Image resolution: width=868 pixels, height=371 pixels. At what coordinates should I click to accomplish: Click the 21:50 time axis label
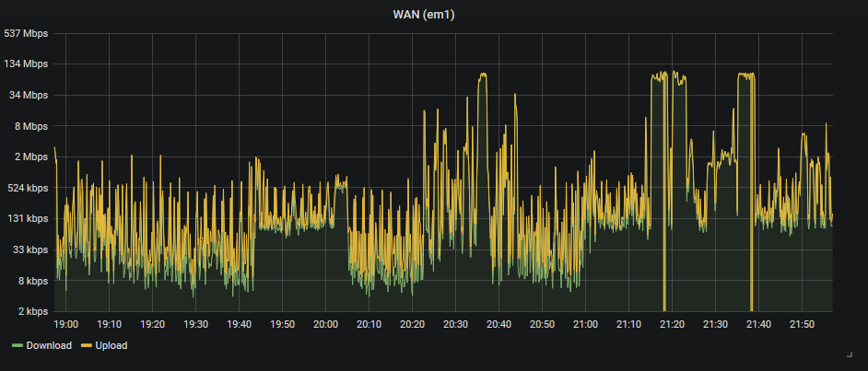point(802,325)
